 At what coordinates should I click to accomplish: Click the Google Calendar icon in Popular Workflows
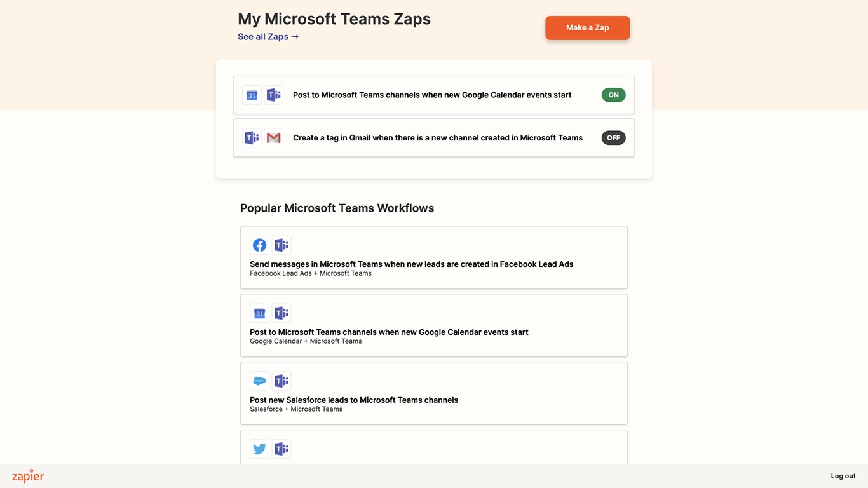(259, 313)
